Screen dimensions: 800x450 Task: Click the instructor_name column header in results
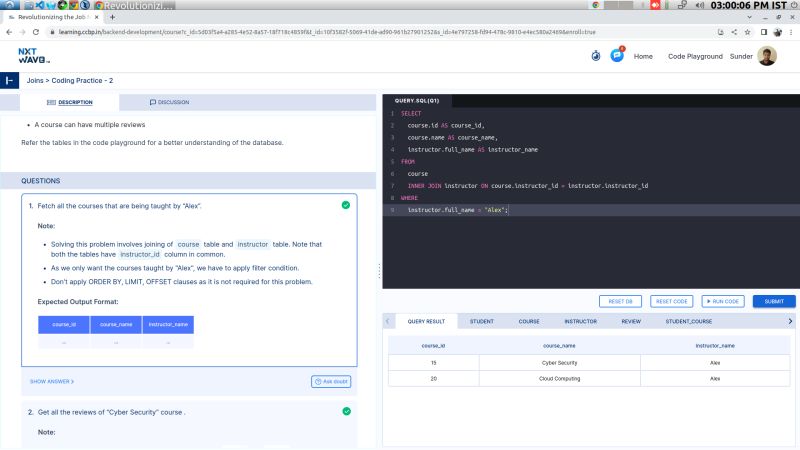tap(715, 345)
